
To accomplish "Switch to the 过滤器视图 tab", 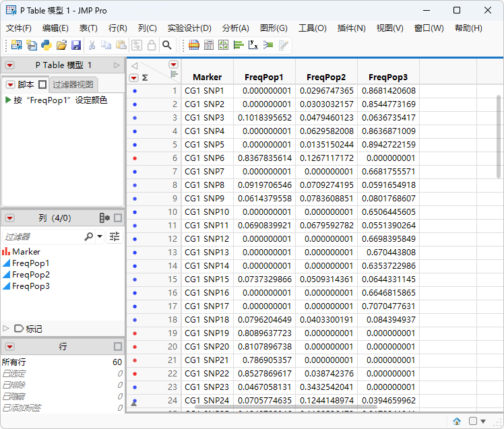I will point(73,84).
